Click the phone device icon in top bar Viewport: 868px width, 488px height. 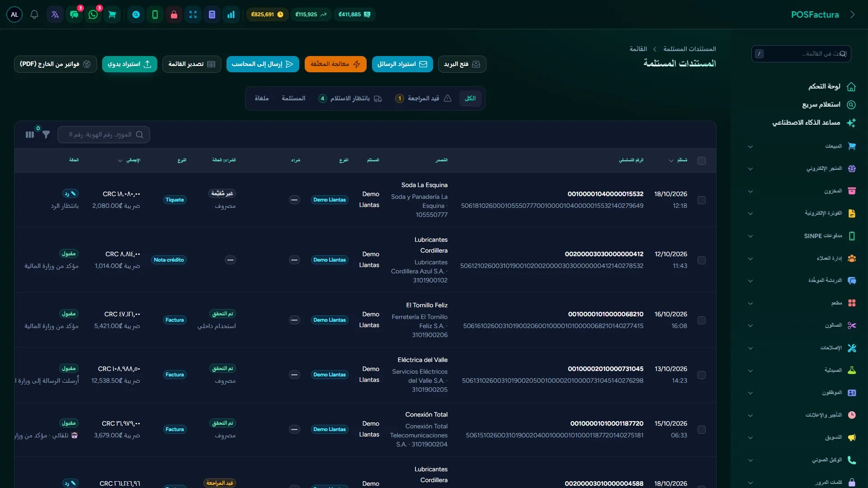coord(155,14)
